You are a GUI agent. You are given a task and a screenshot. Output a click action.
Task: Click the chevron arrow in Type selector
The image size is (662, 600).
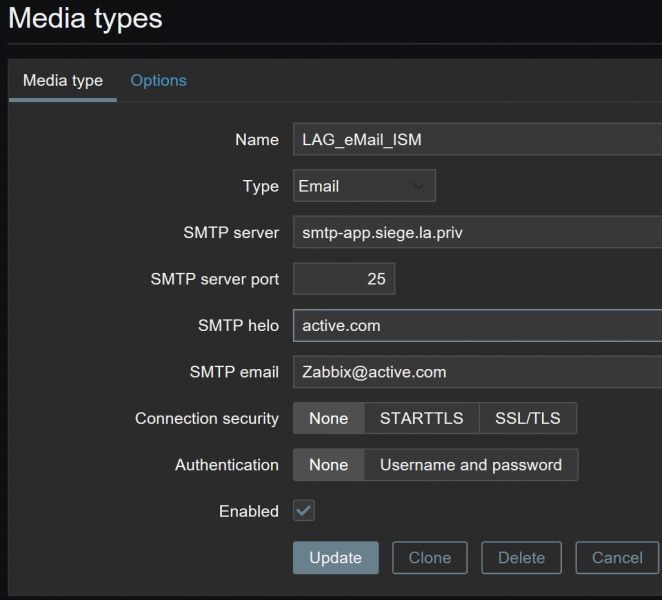418,185
